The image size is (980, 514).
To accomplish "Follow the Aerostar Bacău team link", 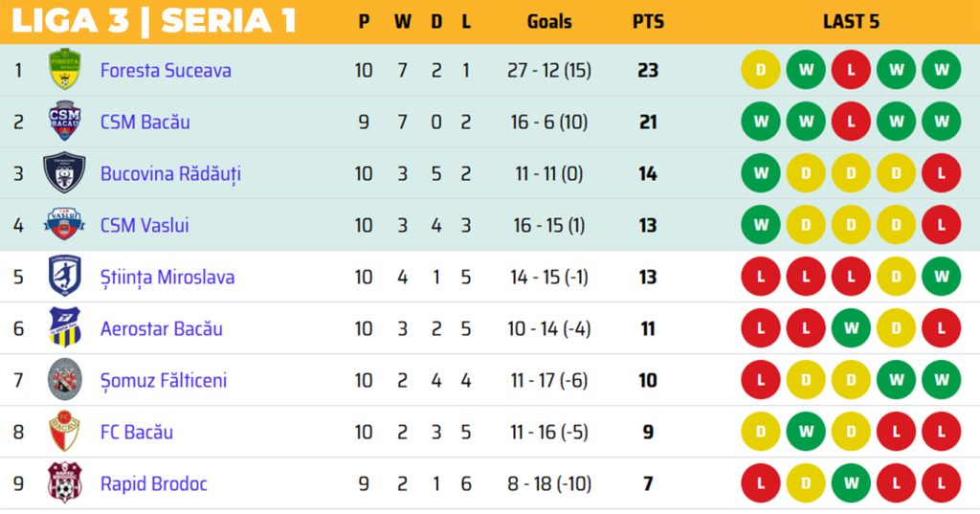I will point(161,328).
